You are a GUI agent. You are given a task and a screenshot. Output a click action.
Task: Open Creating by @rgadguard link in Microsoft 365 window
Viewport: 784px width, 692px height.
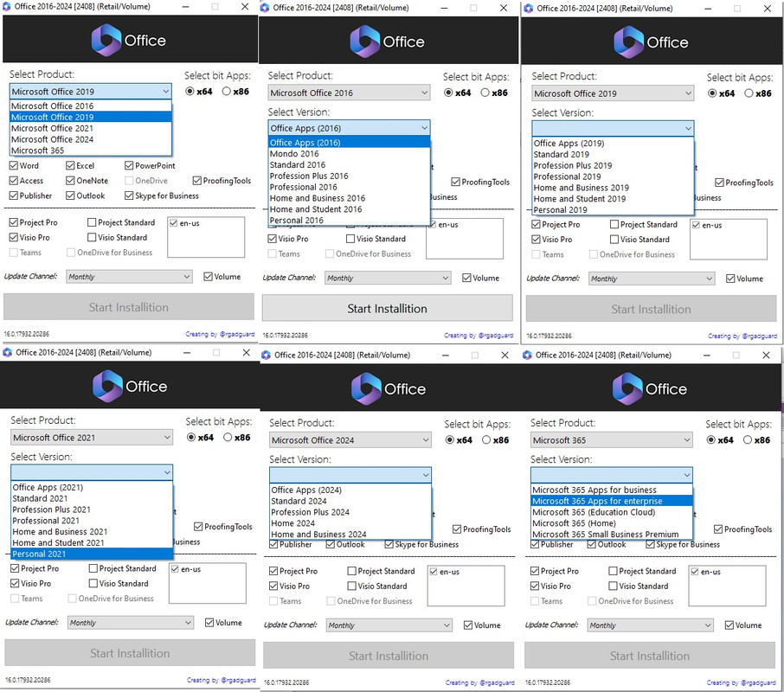tap(742, 683)
